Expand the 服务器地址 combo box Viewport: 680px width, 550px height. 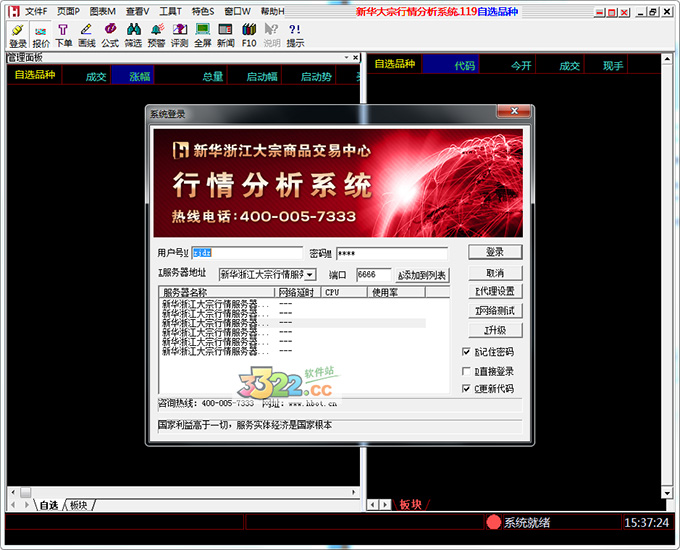pos(310,275)
